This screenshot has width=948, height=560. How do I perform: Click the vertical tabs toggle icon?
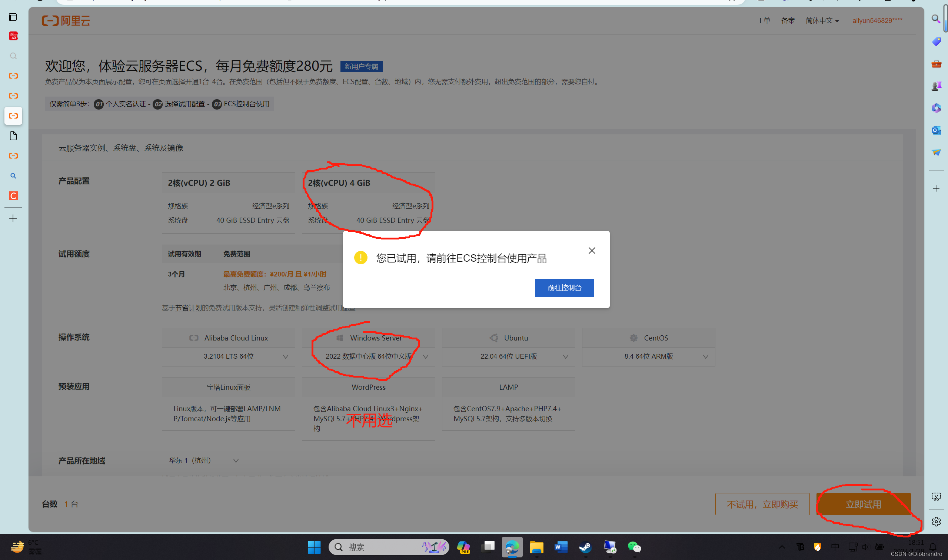tap(13, 17)
